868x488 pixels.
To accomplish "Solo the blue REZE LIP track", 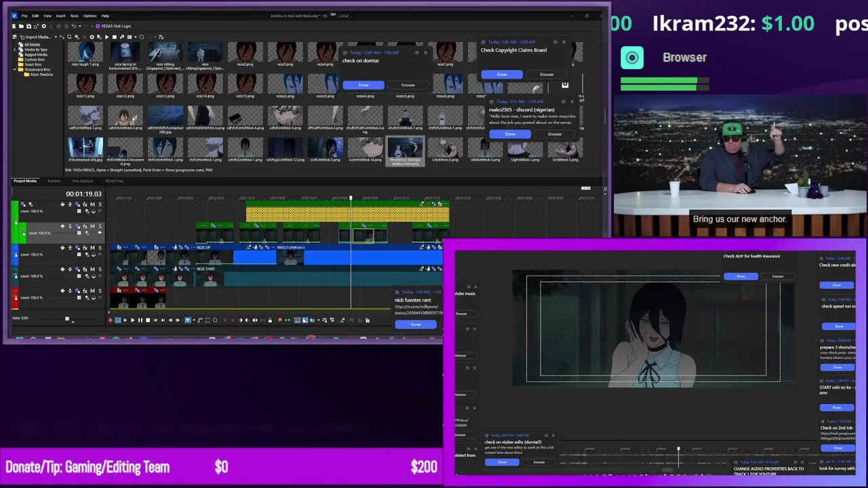I will (100, 248).
